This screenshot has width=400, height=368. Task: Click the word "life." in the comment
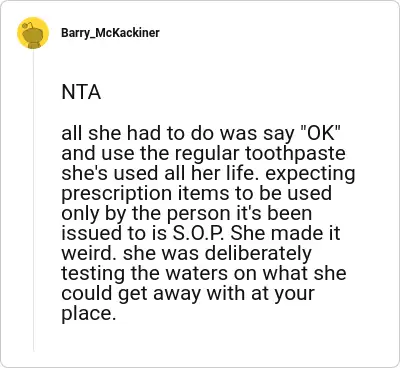tap(246, 173)
